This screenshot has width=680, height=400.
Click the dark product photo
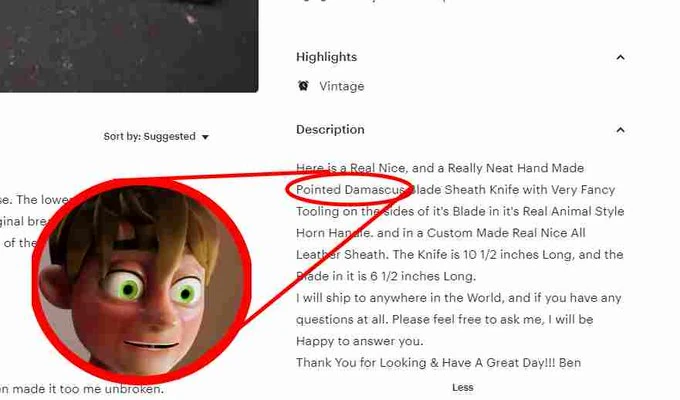(x=129, y=46)
